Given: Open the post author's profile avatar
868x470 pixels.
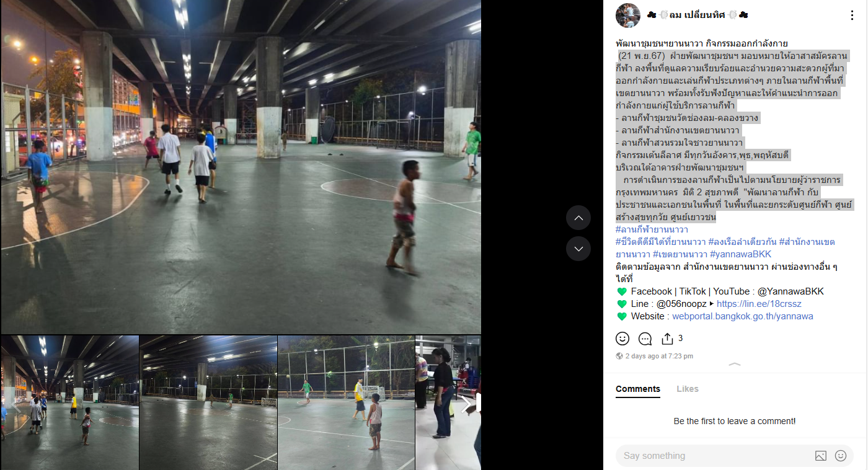Looking at the screenshot, I should pos(627,16).
